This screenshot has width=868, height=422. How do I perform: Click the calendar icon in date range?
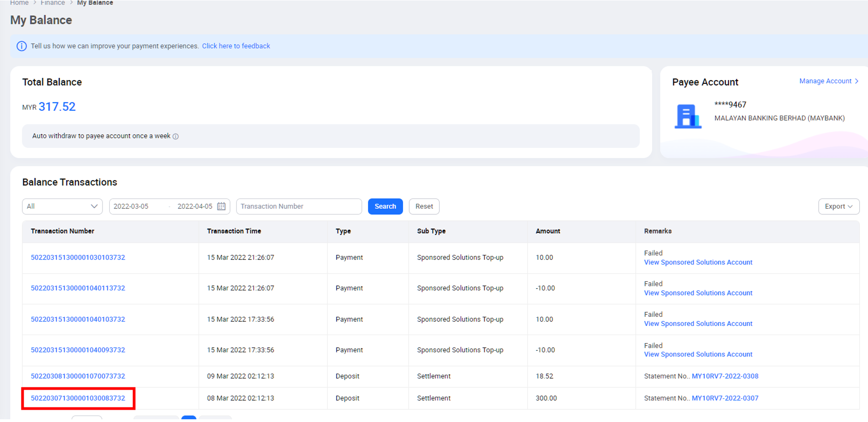click(x=221, y=206)
